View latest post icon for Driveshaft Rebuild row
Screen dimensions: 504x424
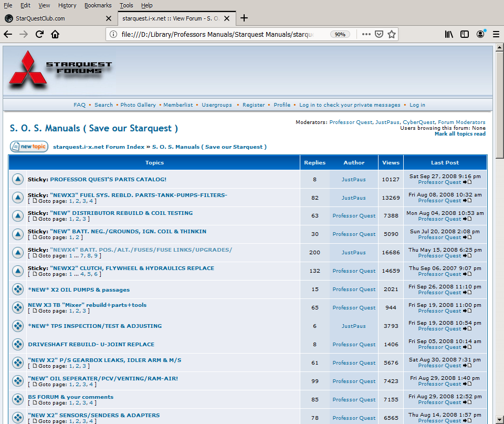coord(467,347)
